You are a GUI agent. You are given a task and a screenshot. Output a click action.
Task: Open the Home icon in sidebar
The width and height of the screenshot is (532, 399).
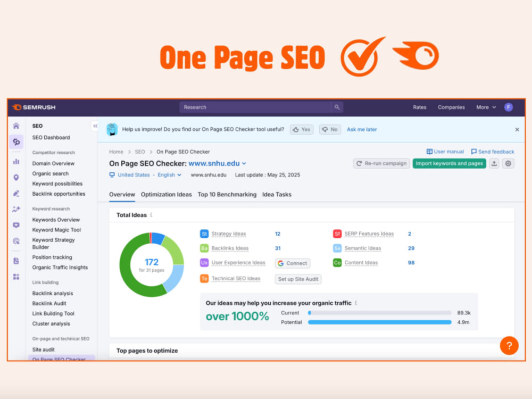click(16, 126)
